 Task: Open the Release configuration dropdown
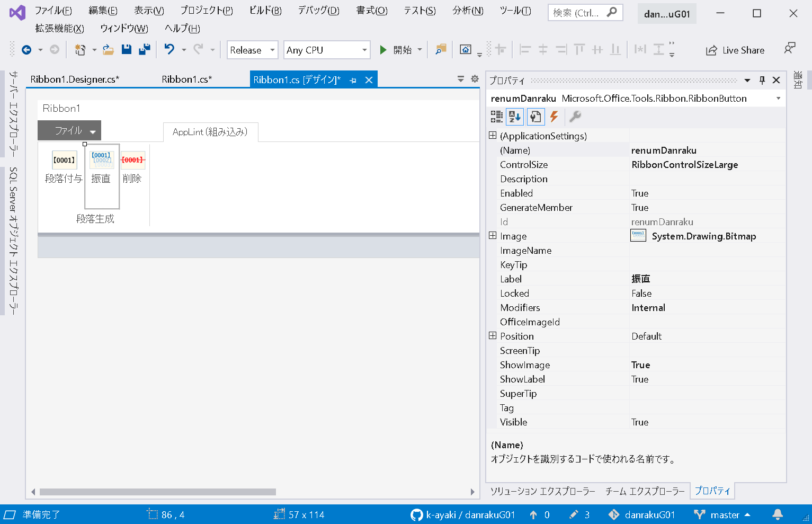(252, 50)
